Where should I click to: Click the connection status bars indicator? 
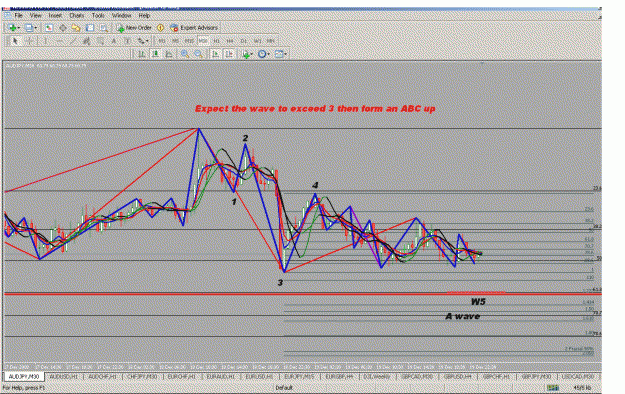[552, 388]
